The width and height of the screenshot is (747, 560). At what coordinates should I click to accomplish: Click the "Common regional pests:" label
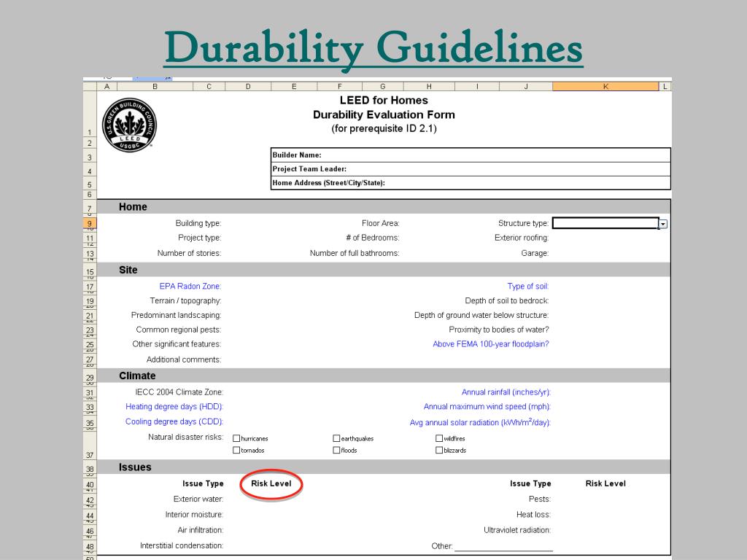179,330
